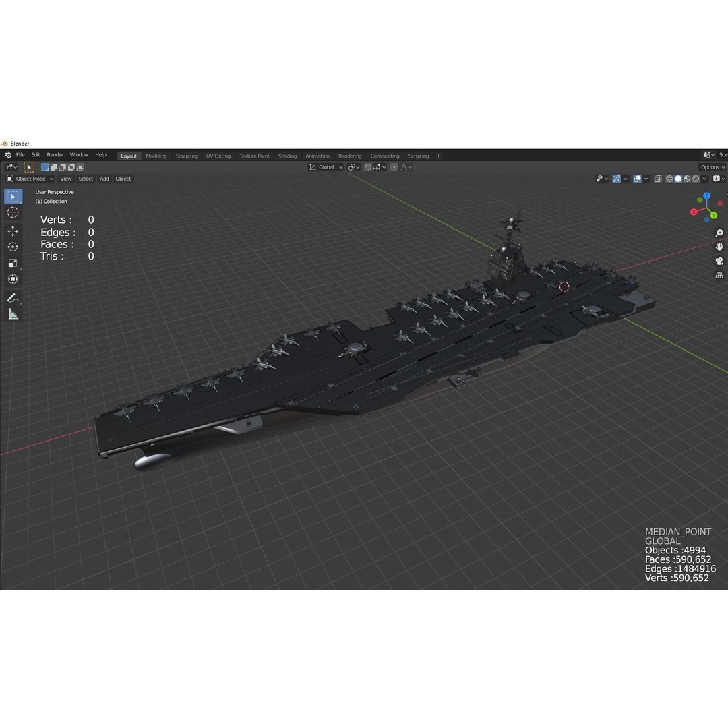Pick the Scale tool
This screenshot has height=728, width=728.
point(13,264)
